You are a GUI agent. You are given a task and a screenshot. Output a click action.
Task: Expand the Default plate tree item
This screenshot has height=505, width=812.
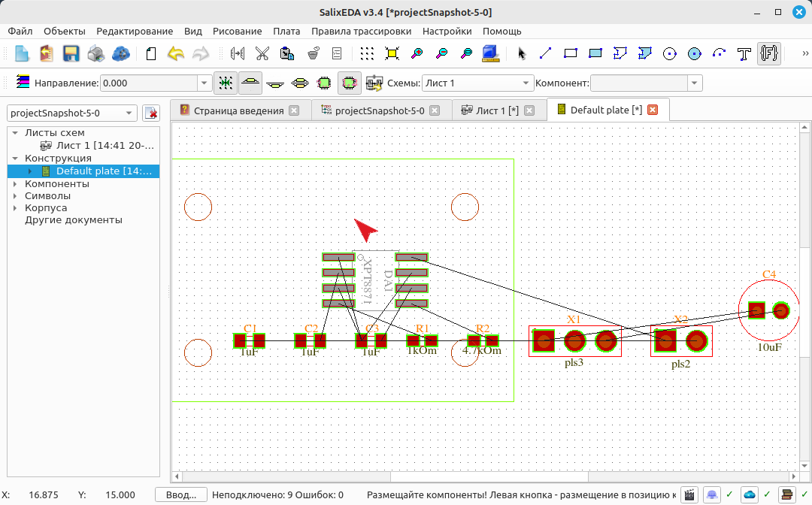(x=30, y=171)
